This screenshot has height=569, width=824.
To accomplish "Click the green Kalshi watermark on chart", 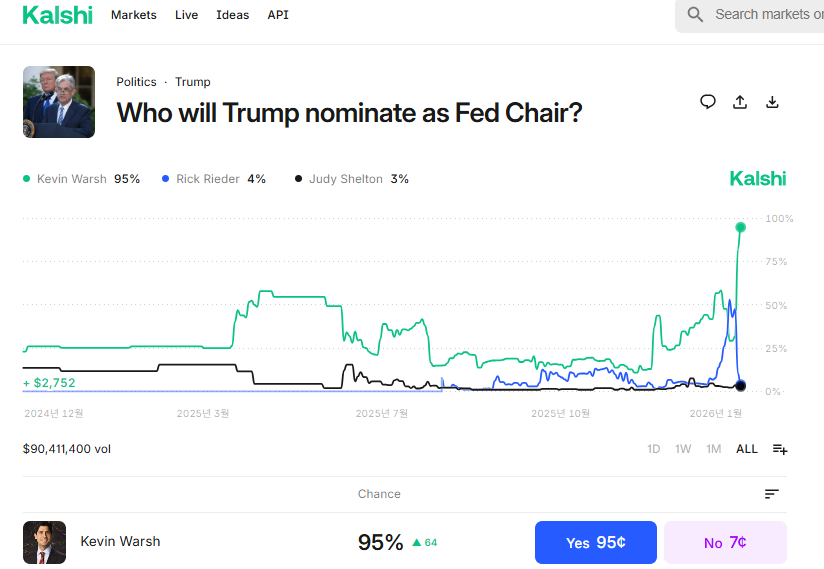I will (757, 179).
